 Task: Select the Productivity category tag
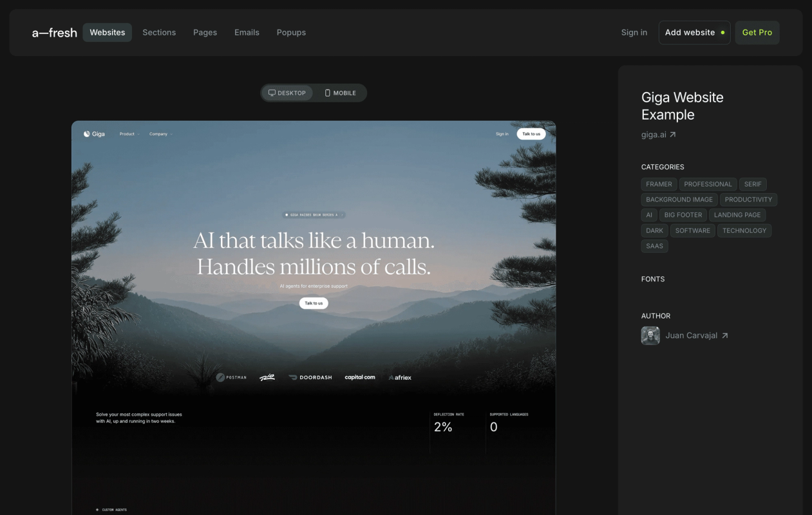(748, 200)
